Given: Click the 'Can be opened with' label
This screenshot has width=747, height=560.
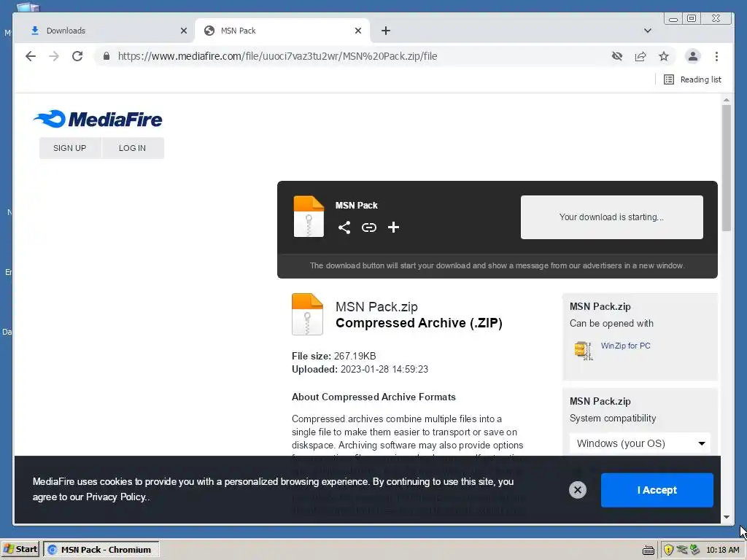Looking at the screenshot, I should [611, 323].
